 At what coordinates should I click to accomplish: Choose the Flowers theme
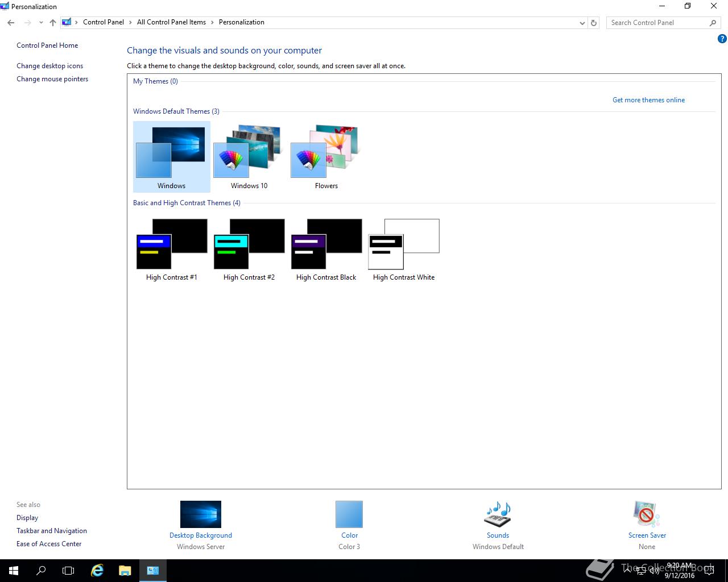click(326, 157)
